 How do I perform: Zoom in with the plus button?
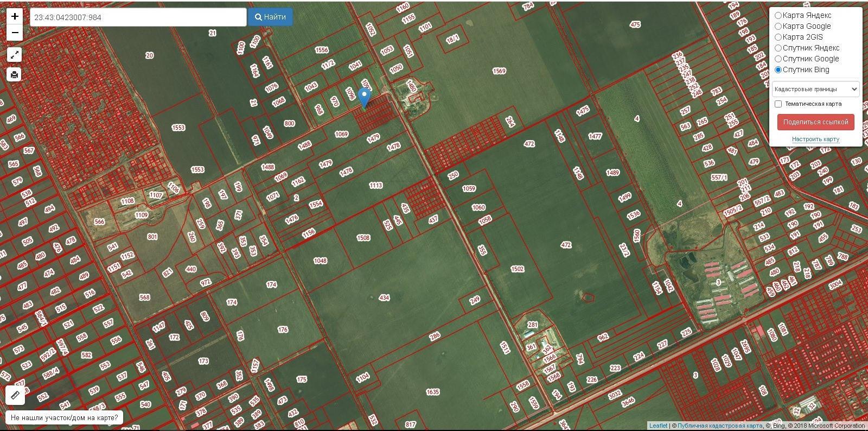click(x=15, y=16)
